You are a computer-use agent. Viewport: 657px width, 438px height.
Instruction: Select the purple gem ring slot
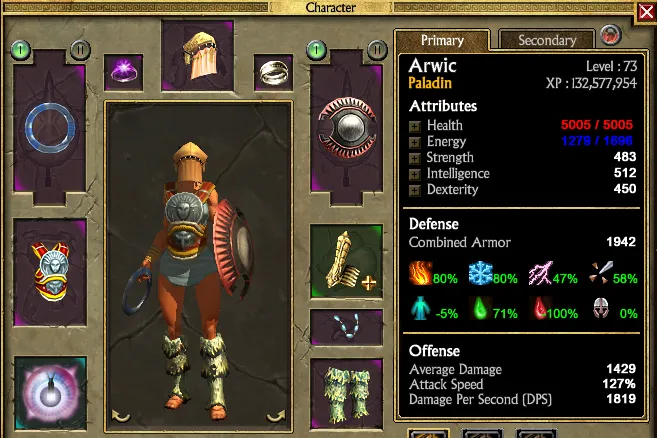(x=124, y=72)
